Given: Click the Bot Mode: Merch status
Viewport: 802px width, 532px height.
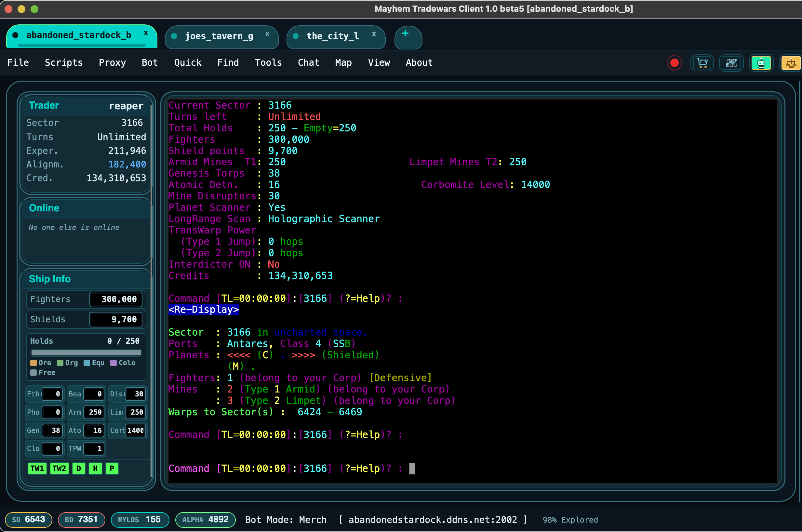Looking at the screenshot, I should pyautogui.click(x=286, y=519).
